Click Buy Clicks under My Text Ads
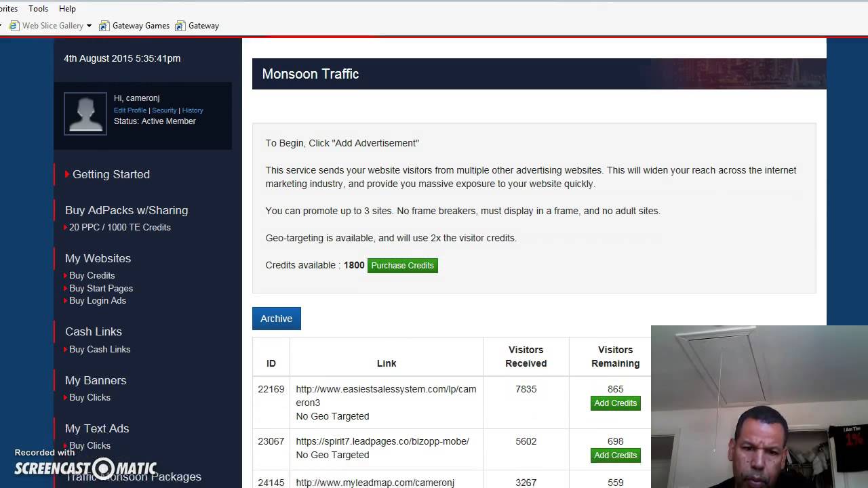This screenshot has width=868, height=488. [x=90, y=445]
